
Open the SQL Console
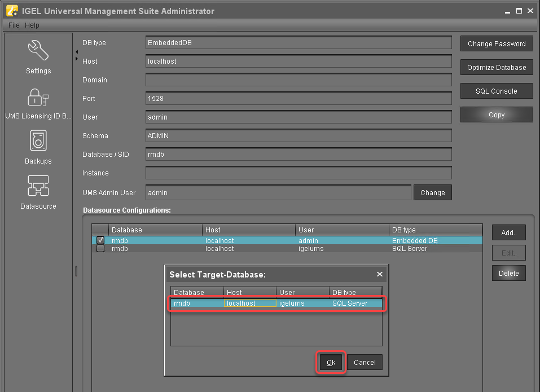coord(496,91)
